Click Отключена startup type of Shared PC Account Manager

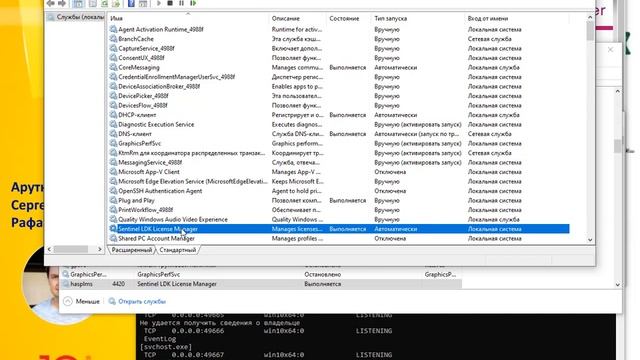click(390, 238)
